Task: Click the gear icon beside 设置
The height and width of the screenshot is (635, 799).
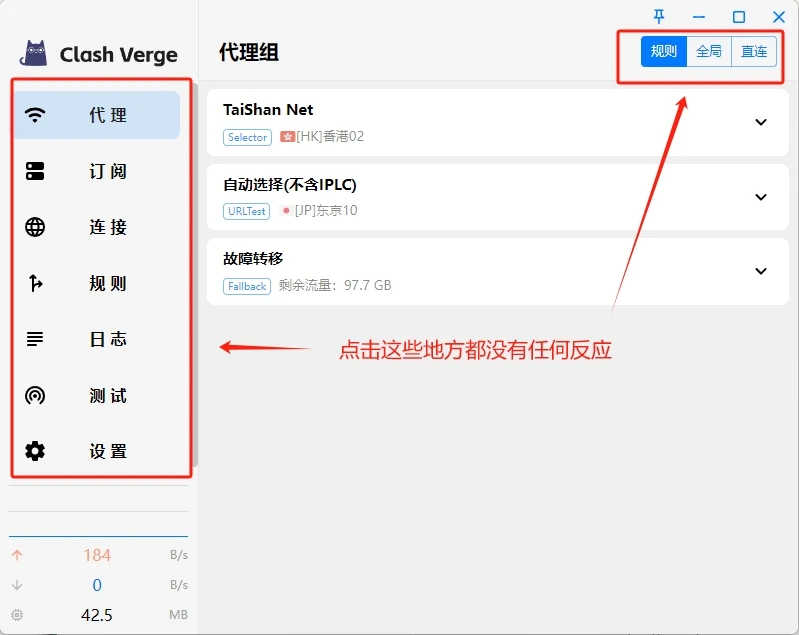Action: click(35, 451)
